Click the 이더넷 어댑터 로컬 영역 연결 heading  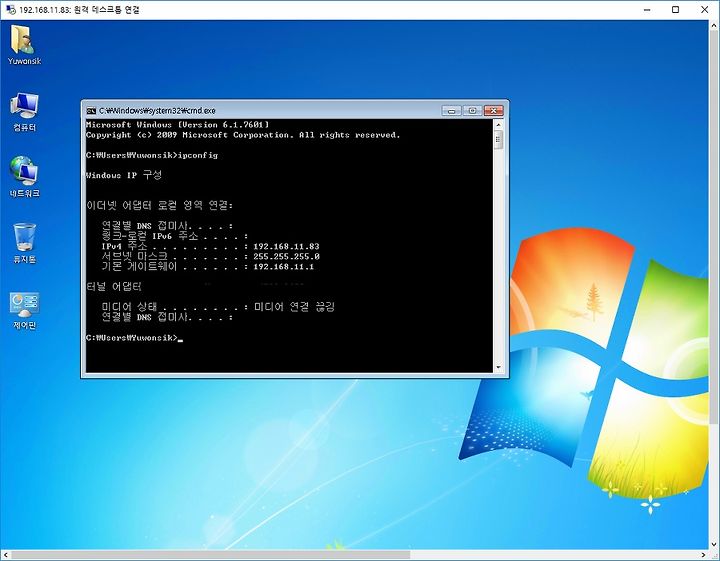click(159, 205)
